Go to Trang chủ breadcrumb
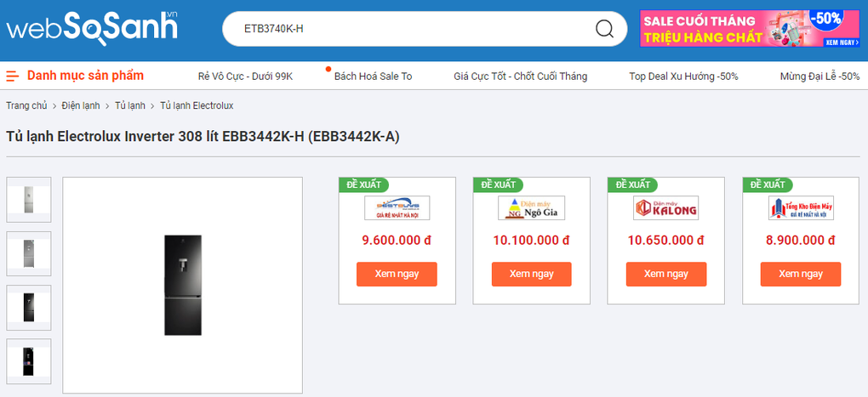Screen dimensions: 868x397 click(26, 105)
